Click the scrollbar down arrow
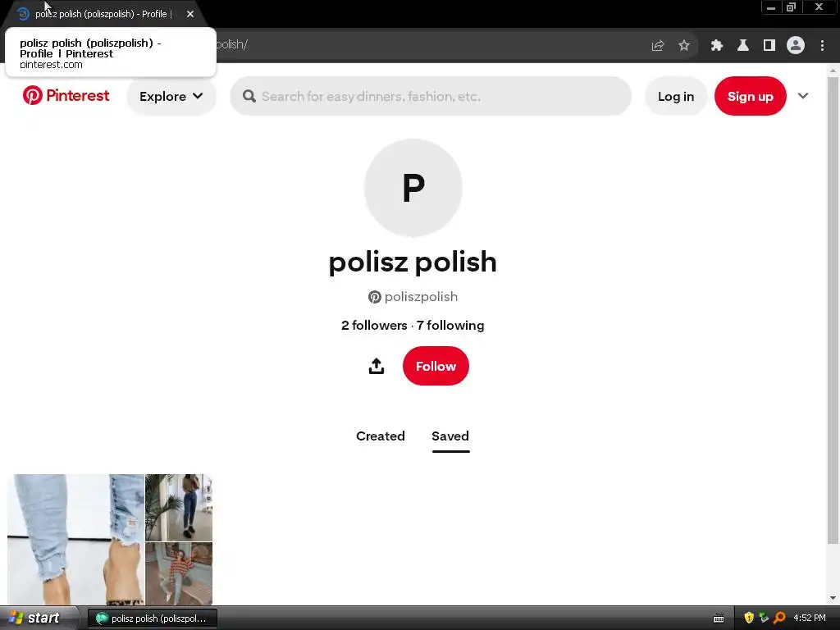This screenshot has height=630, width=840. [833, 598]
